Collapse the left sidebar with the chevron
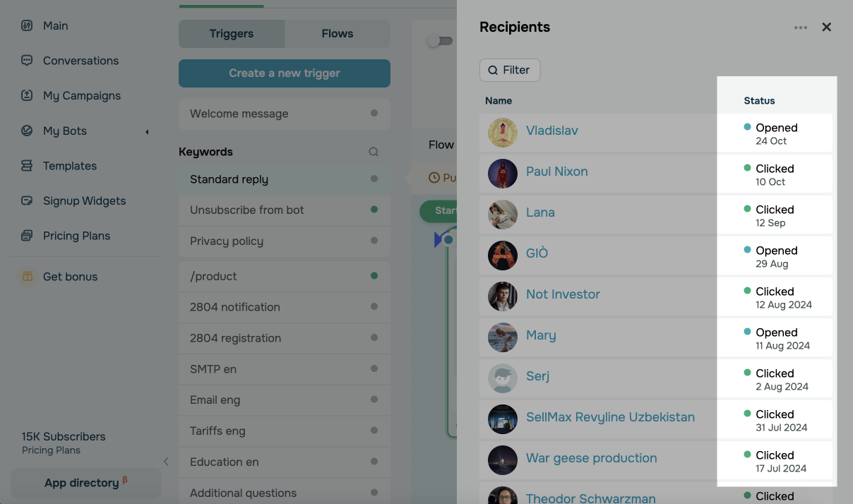The width and height of the screenshot is (853, 504). pos(166,462)
